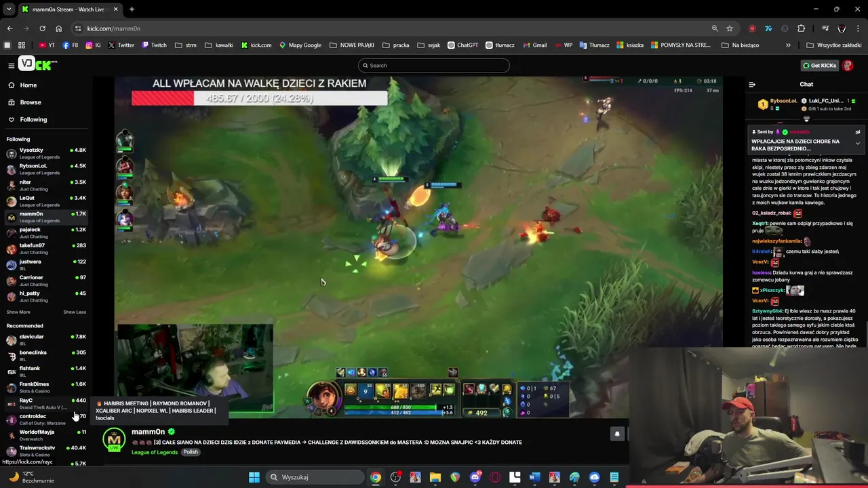Click the streamer webcam overlay in the video

[195, 368]
